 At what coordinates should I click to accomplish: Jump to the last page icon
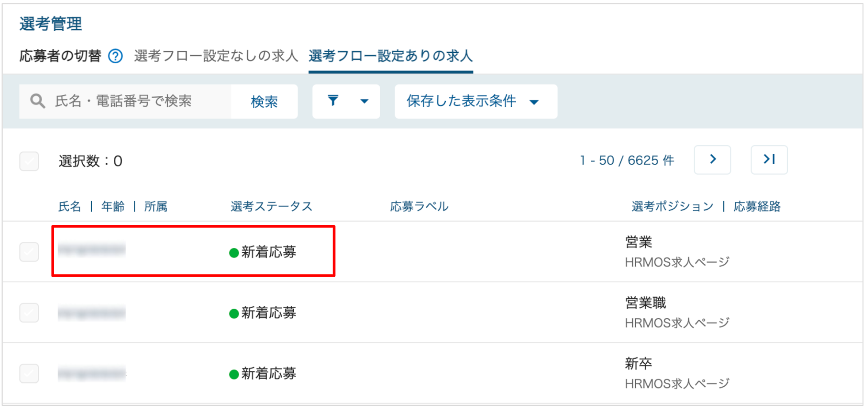(769, 160)
